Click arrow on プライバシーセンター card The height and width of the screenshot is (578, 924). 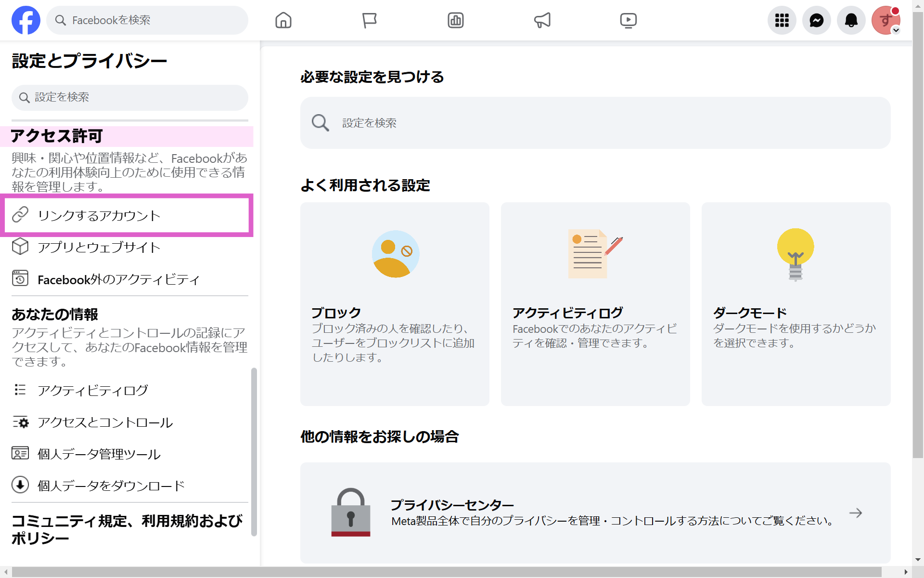click(x=855, y=513)
